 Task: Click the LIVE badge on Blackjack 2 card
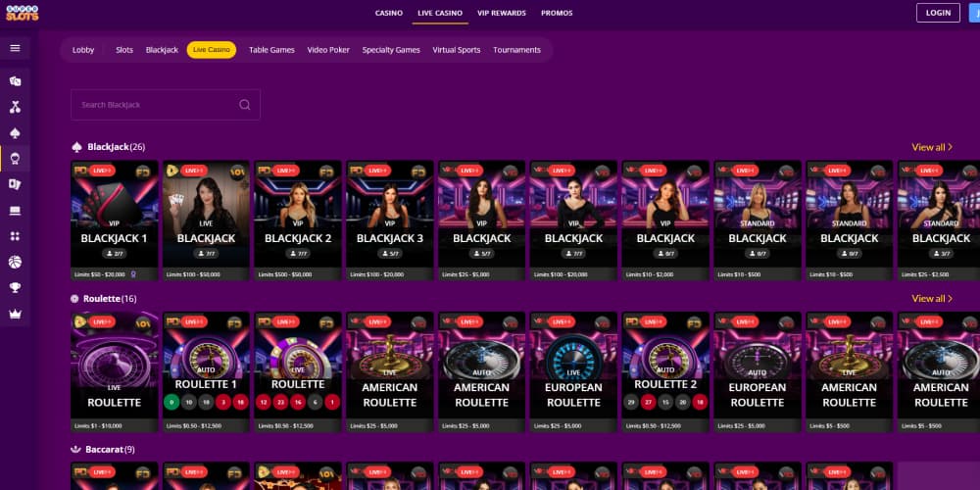[x=285, y=171]
